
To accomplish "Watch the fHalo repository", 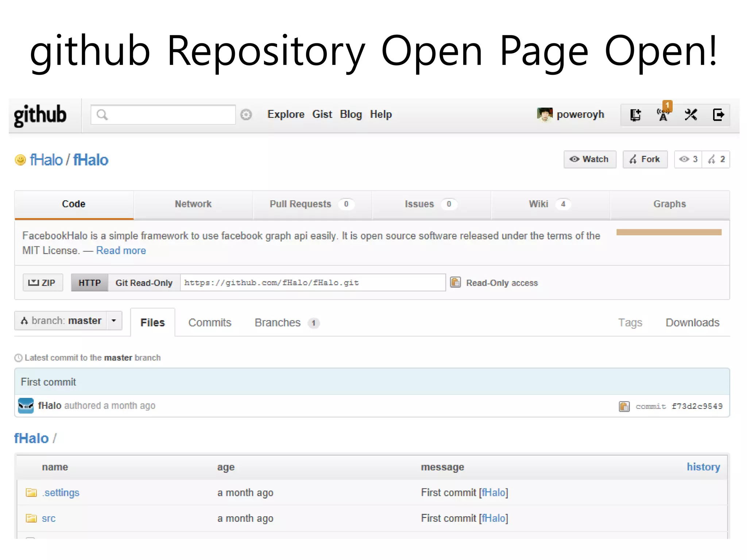I will pyautogui.click(x=590, y=159).
